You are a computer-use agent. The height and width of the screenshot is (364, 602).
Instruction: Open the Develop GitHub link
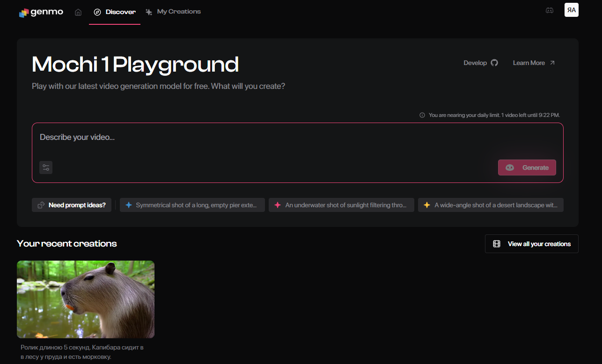click(x=481, y=63)
